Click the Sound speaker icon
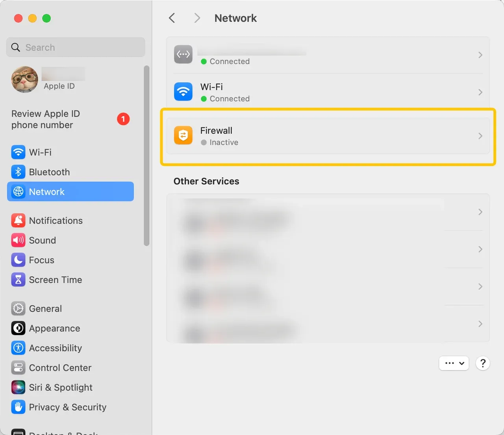This screenshot has width=504, height=435. pyautogui.click(x=18, y=240)
